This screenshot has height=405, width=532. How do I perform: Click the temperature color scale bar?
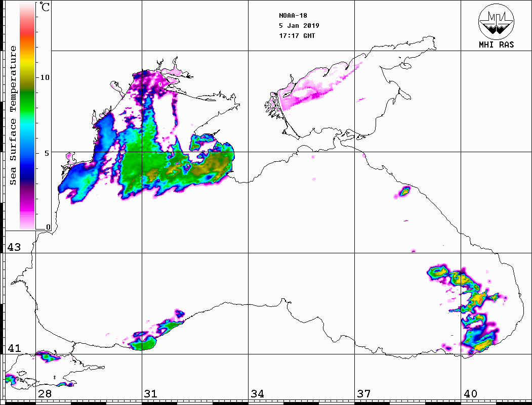pyautogui.click(x=27, y=116)
